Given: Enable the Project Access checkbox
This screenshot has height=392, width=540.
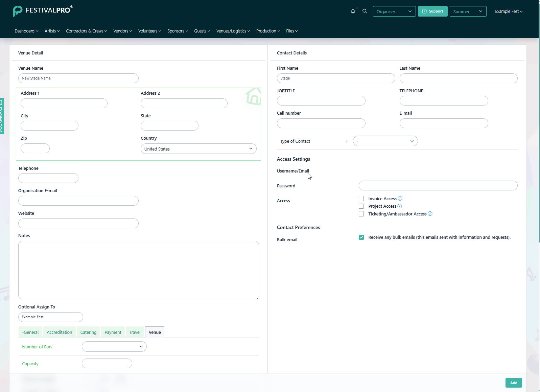Looking at the screenshot, I should 361,206.
